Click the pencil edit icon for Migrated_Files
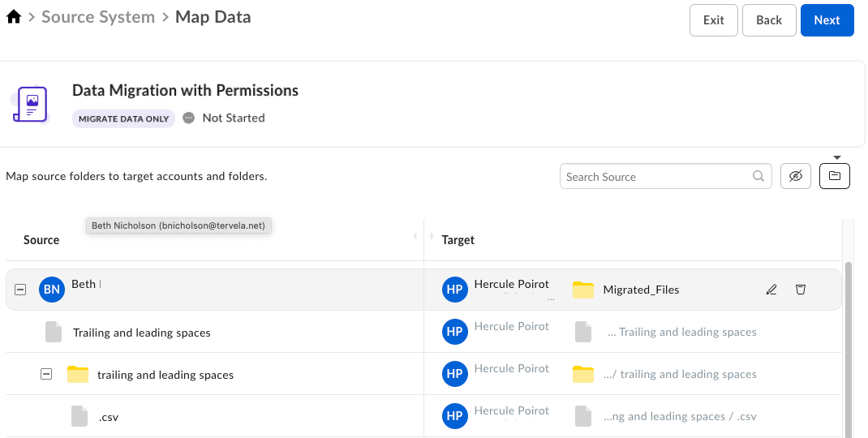 (771, 290)
